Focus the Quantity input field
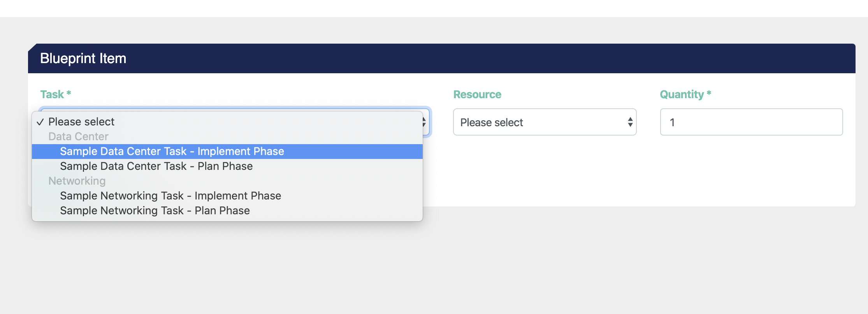Viewport: 868px width, 314px height. coord(751,122)
